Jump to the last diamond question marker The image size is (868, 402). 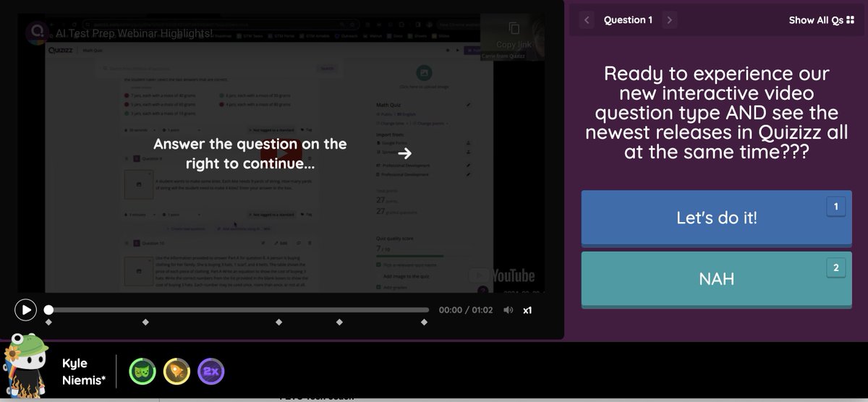click(424, 322)
